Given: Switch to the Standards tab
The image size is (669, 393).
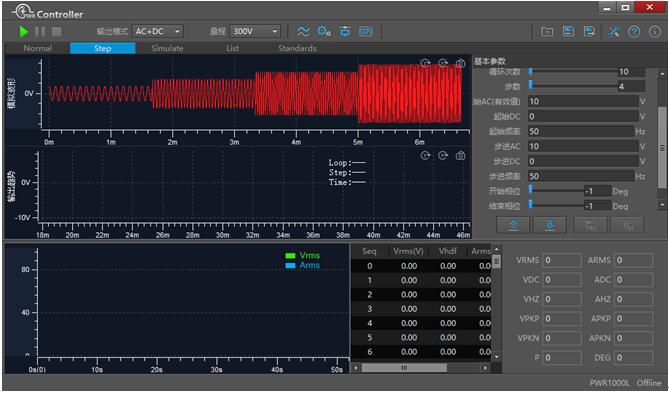Looking at the screenshot, I should (x=297, y=48).
